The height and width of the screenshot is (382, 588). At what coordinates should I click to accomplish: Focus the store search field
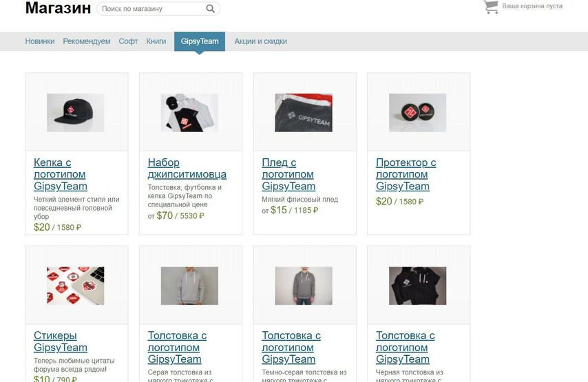(158, 9)
